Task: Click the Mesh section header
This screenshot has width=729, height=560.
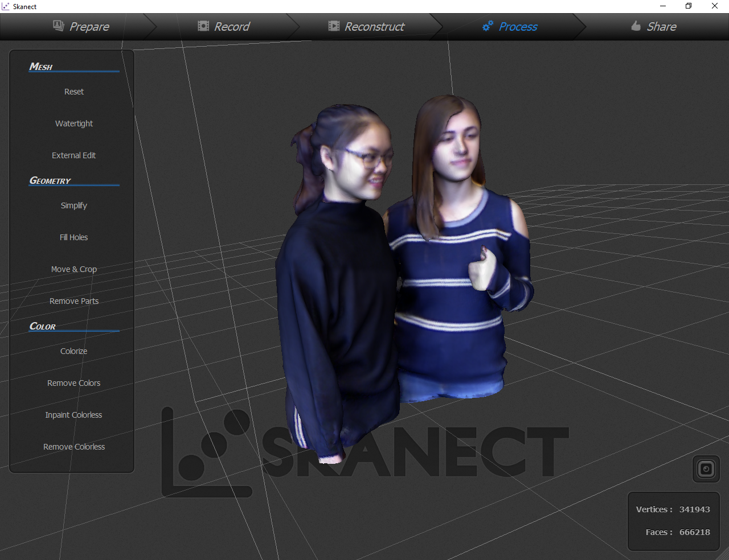Action: tap(41, 67)
